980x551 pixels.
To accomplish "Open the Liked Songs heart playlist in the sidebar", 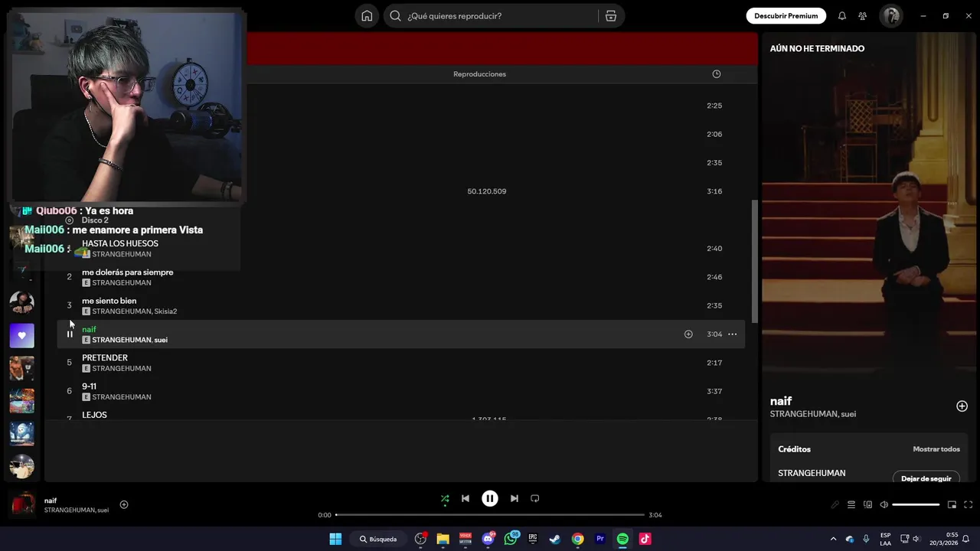I will (22, 335).
